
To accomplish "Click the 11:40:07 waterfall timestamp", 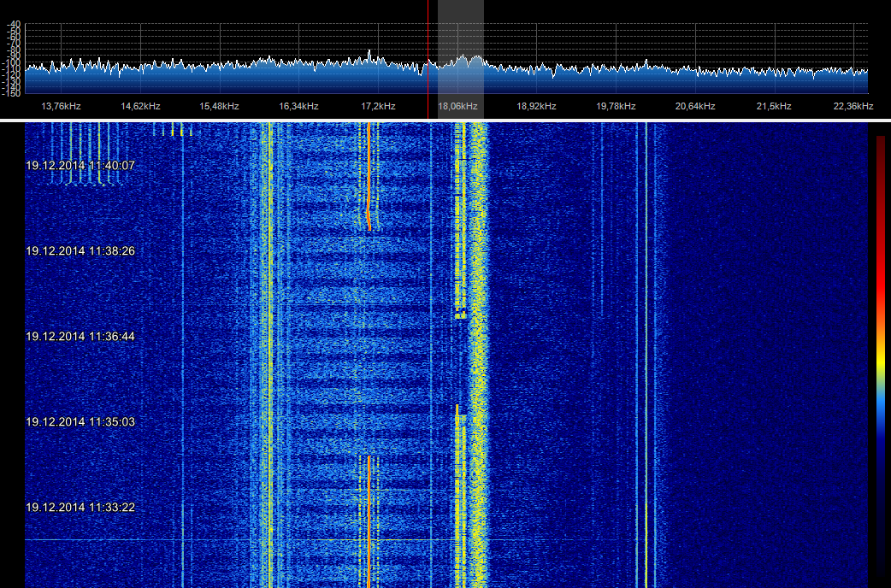I will tap(80, 166).
